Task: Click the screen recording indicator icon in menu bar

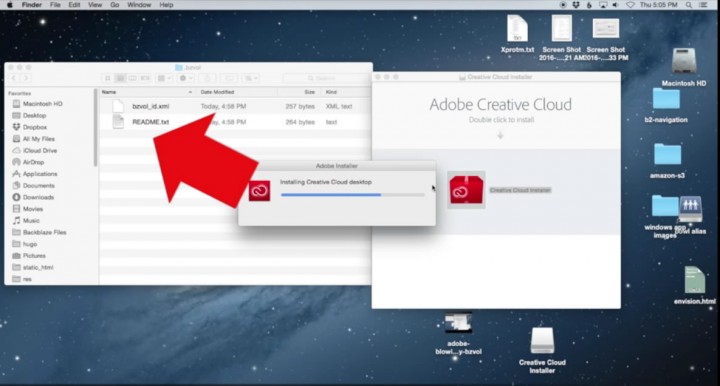Action: pyautogui.click(x=563, y=5)
